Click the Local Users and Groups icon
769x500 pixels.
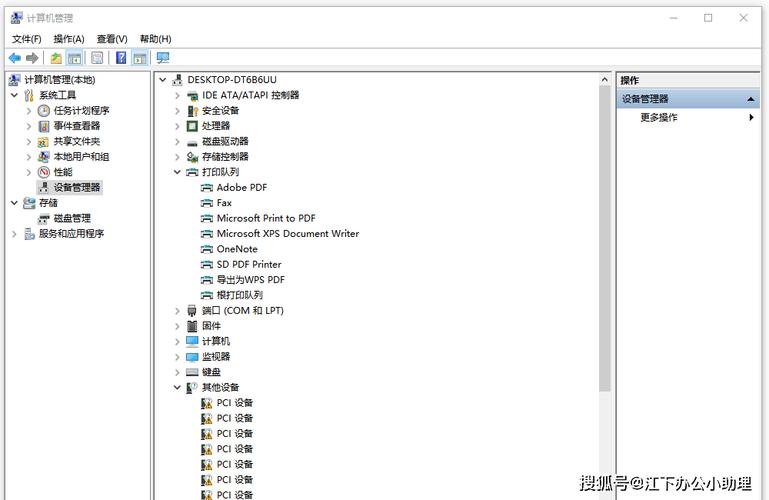[44, 157]
